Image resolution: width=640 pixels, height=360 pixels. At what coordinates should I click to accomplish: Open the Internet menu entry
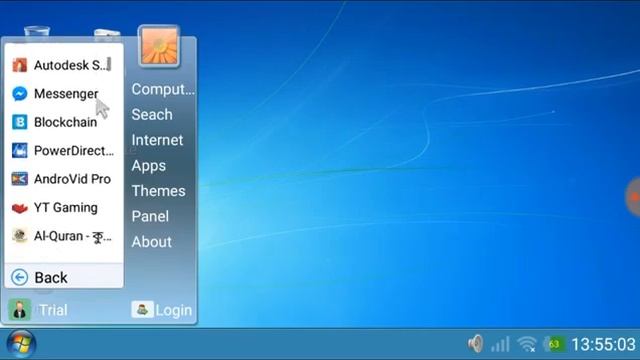pos(157,140)
